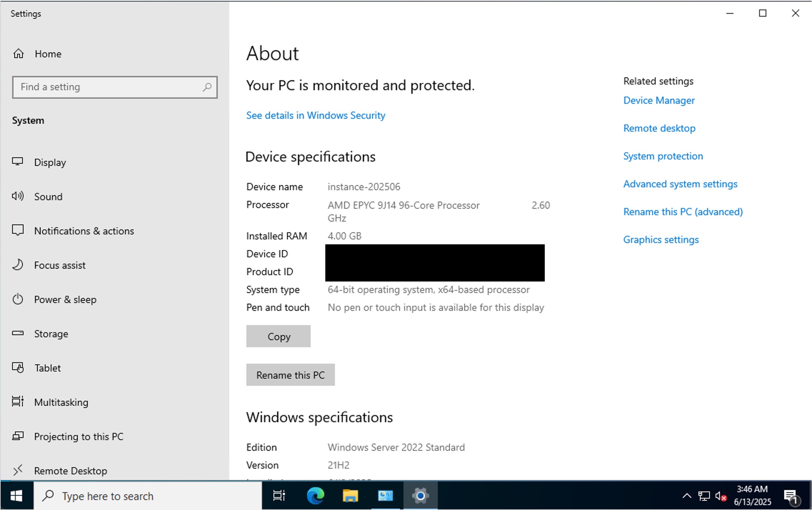Launch Microsoft Edge from the taskbar
Image resolution: width=812 pixels, height=510 pixels.
(x=315, y=495)
